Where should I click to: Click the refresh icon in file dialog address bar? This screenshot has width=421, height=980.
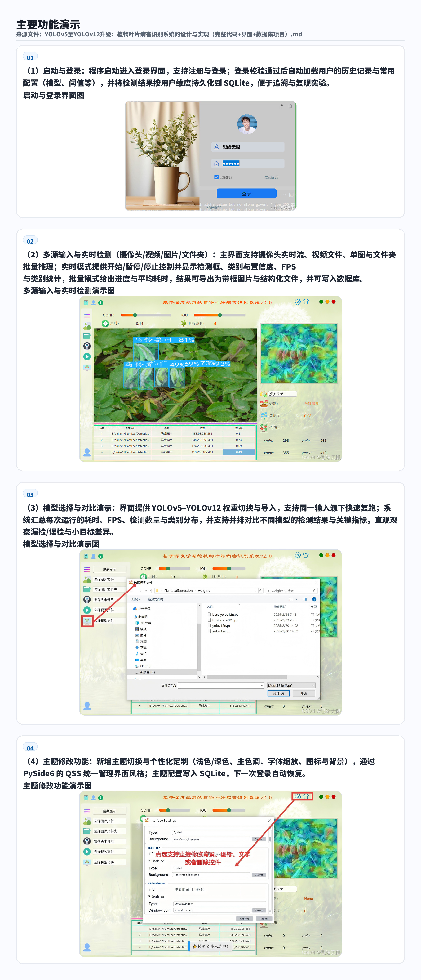pyautogui.click(x=261, y=591)
